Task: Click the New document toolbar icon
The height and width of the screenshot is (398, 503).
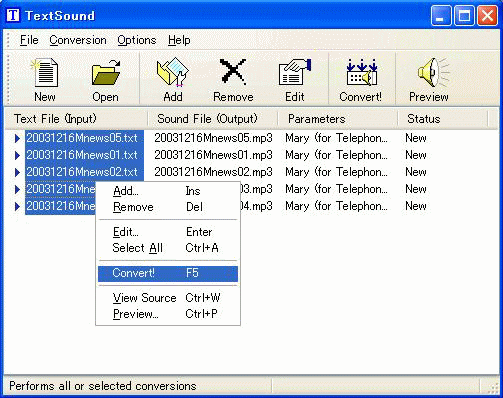Action: tap(45, 73)
